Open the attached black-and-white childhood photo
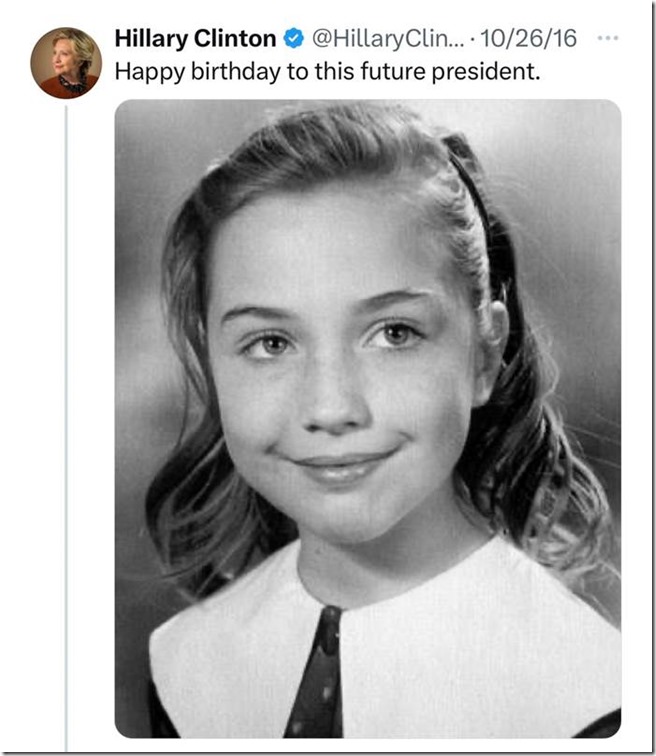This screenshot has width=656, height=756. (x=367, y=418)
